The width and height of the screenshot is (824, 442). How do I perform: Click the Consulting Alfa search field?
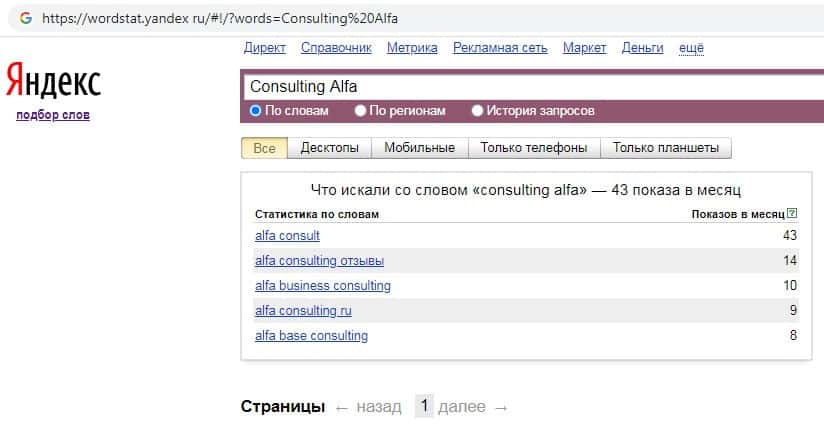530,87
